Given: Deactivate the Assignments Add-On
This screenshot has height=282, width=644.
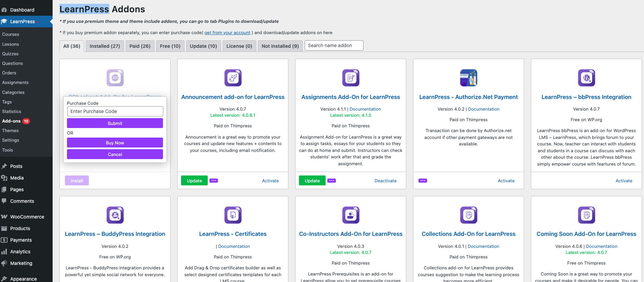Looking at the screenshot, I should 385,181.
